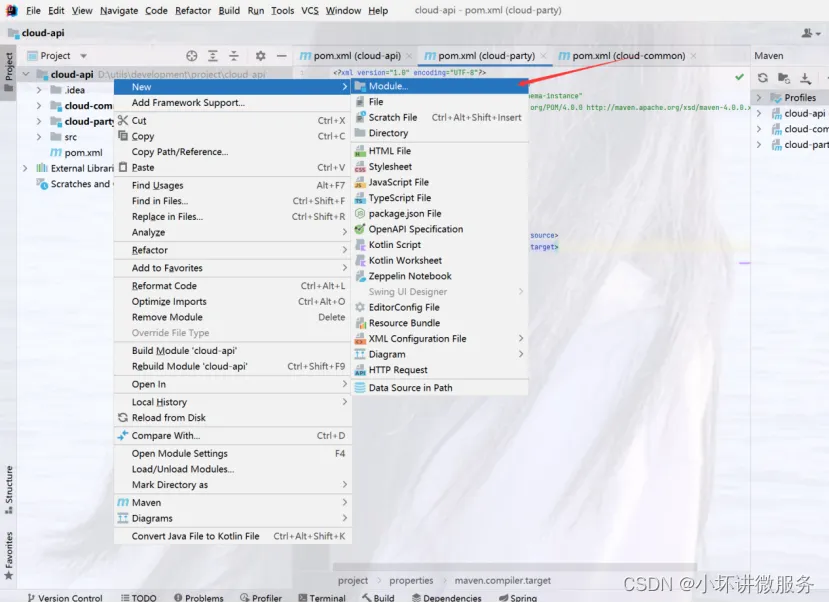
Task: Switch to pom.xml (cloud-api) tab
Action: (357, 56)
